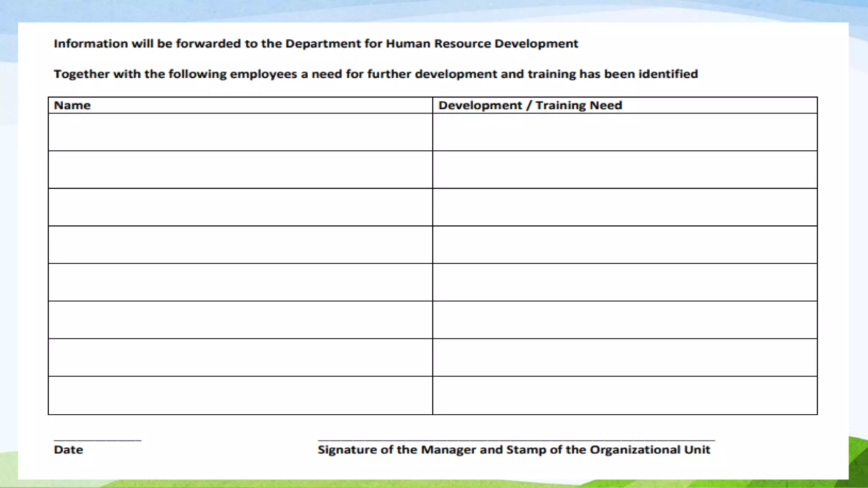Screen dimensions: 868x488
Task: Click the Name column header
Action: click(72, 105)
